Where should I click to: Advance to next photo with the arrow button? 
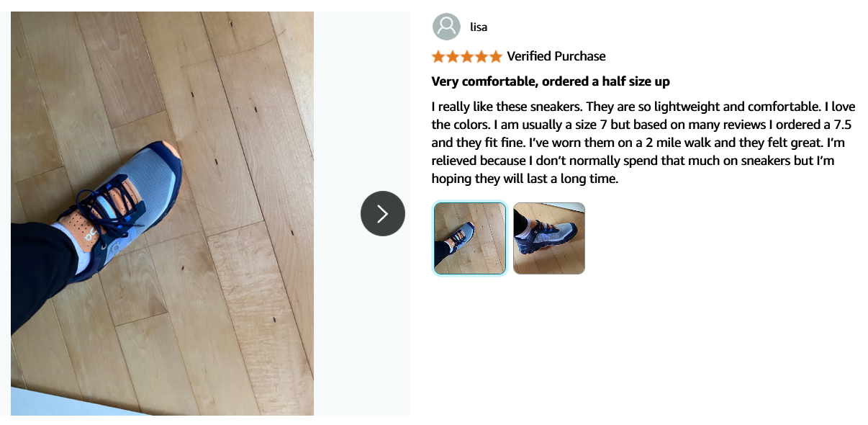click(383, 213)
